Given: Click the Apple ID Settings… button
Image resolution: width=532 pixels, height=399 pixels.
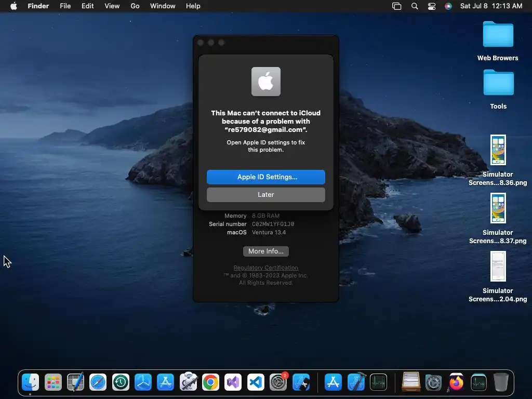Looking at the screenshot, I should coord(266,177).
